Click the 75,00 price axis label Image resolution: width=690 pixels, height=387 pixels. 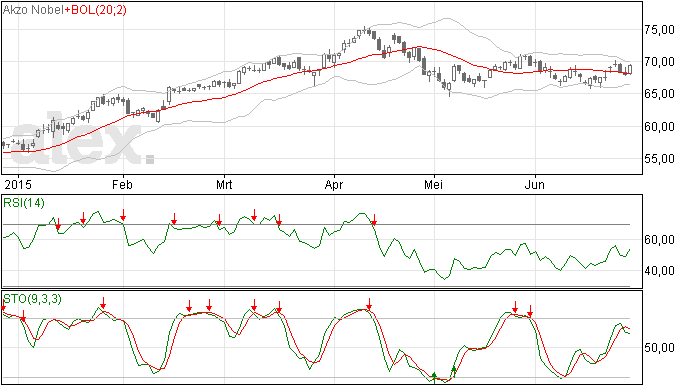pyautogui.click(x=659, y=30)
